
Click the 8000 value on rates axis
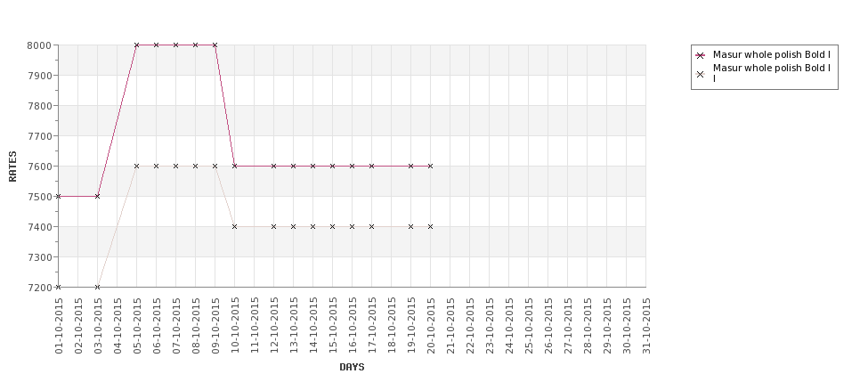click(39, 45)
